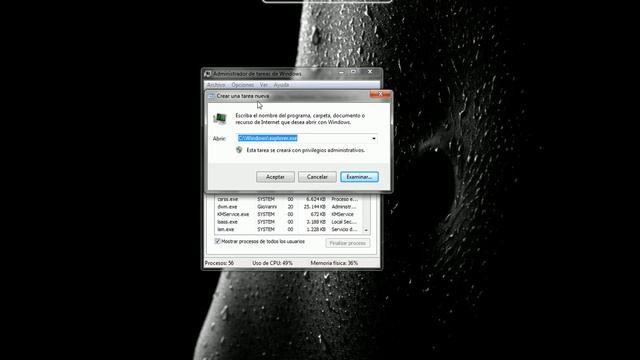Click the Finalizar proceso button

coord(348,243)
